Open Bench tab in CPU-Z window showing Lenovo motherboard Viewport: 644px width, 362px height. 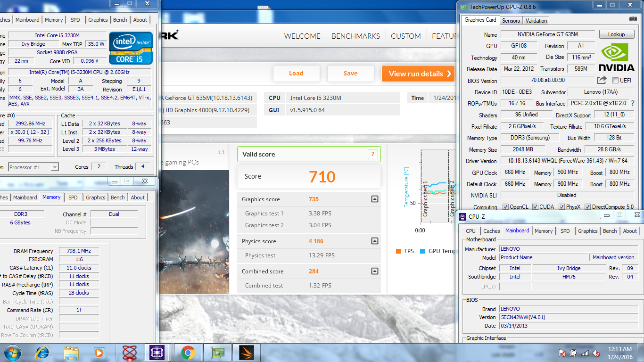(610, 231)
